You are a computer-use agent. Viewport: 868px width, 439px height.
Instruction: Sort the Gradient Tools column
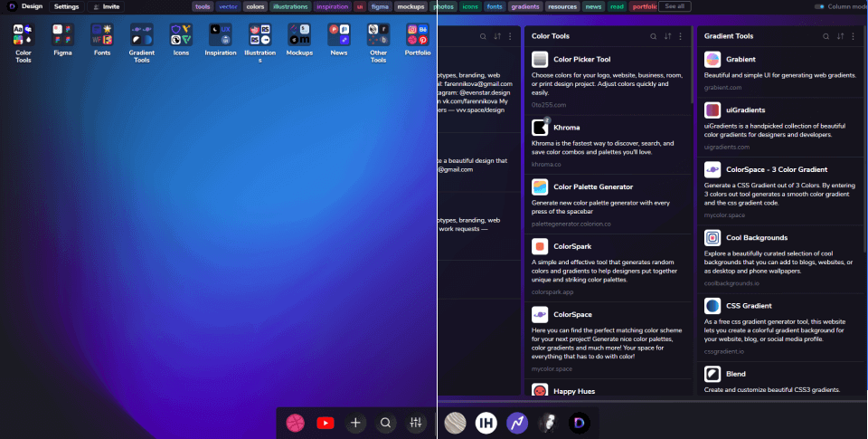(x=840, y=36)
